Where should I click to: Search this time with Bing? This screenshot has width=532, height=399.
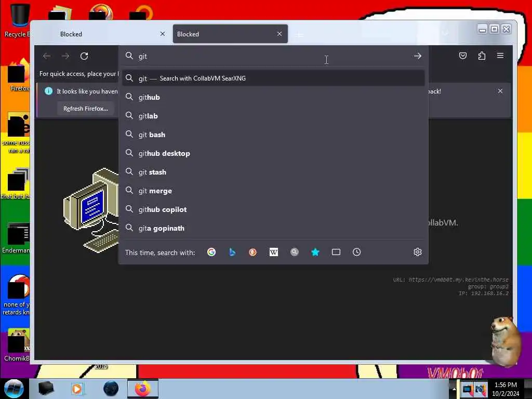(232, 252)
